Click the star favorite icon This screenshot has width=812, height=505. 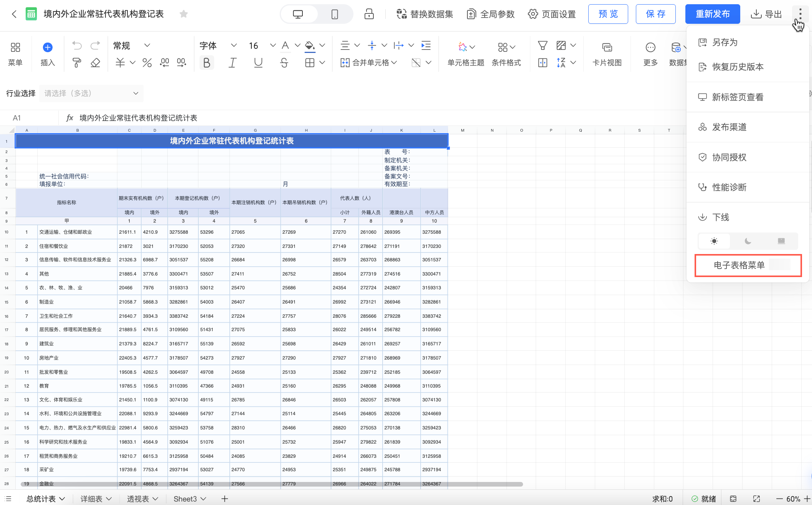[183, 14]
